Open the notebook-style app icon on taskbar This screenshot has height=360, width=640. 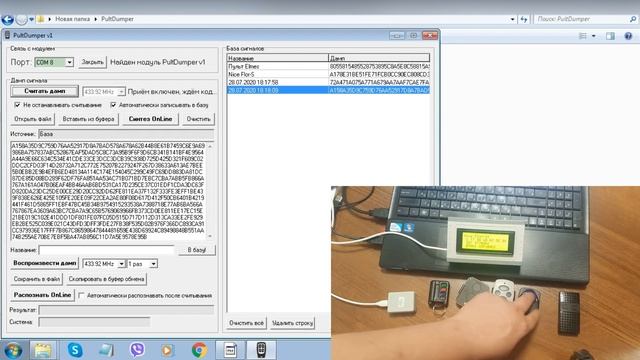tap(106, 350)
